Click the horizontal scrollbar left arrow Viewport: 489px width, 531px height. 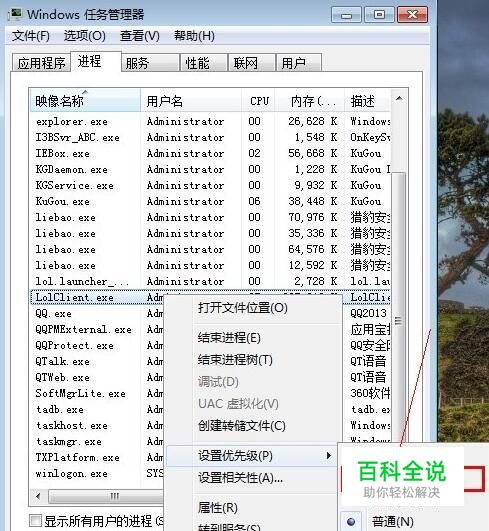click(38, 496)
